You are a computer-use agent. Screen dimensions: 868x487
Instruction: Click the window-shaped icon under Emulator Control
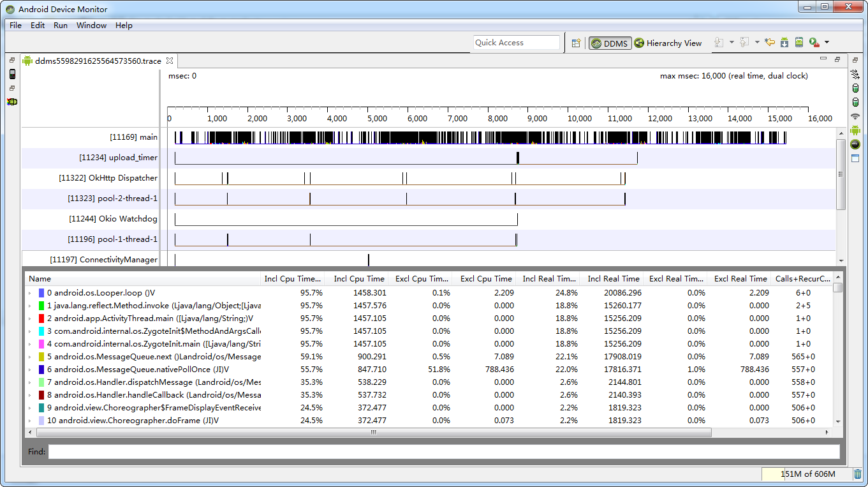pos(855,158)
